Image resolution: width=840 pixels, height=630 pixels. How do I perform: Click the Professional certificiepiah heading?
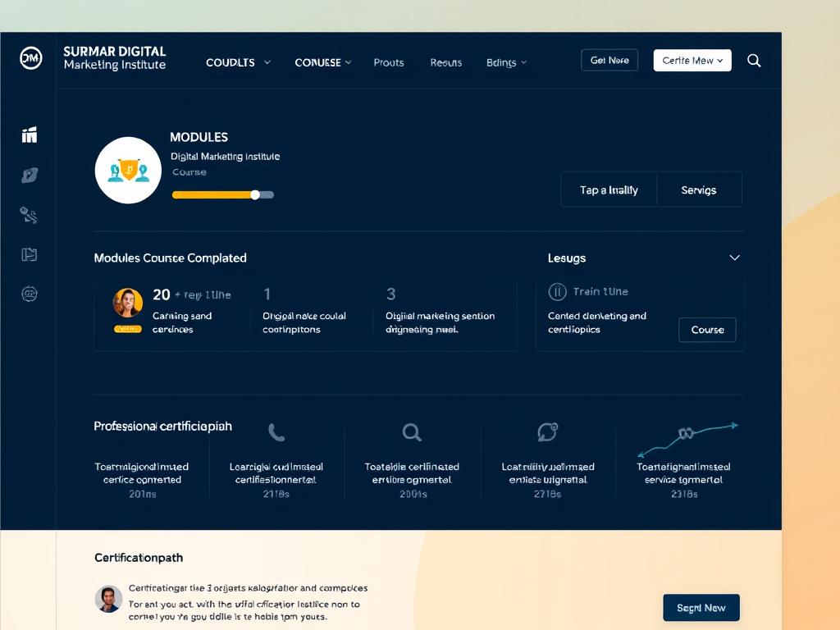(162, 427)
